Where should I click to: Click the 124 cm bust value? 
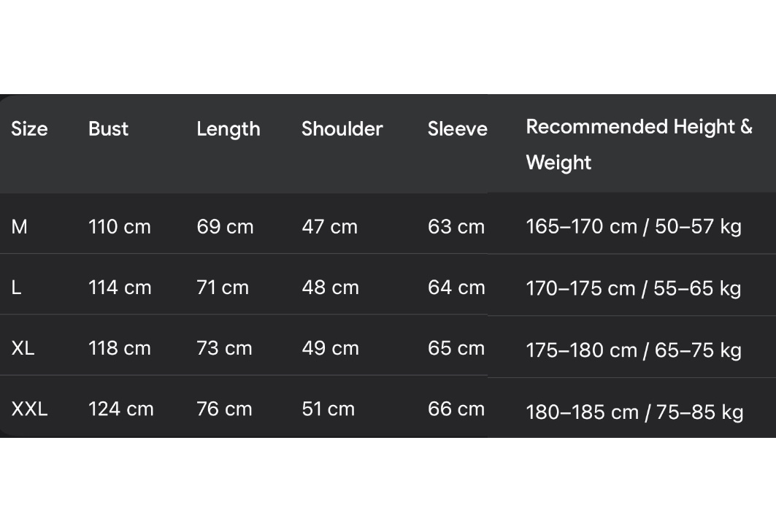tap(120, 409)
